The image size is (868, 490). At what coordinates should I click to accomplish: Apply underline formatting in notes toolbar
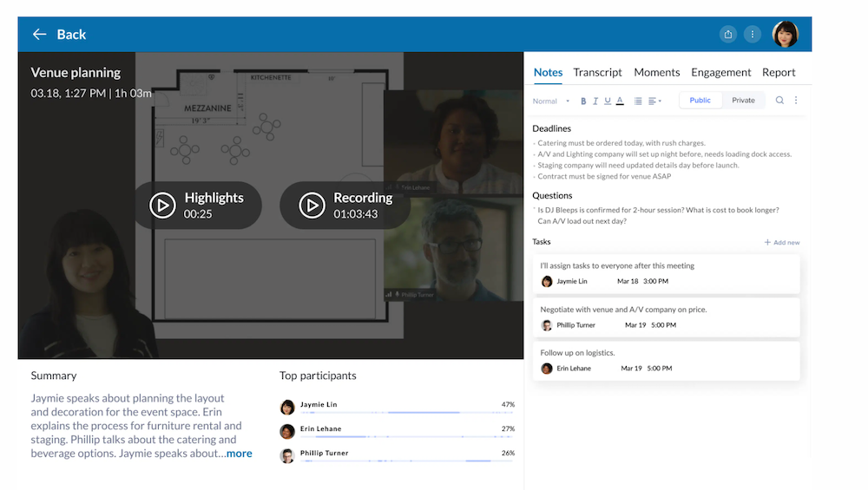click(x=607, y=101)
